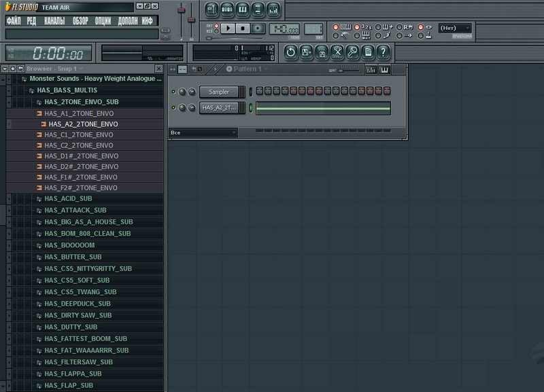The height and width of the screenshot is (392, 544).
Task: Click the Sampler channel button
Action: click(218, 92)
